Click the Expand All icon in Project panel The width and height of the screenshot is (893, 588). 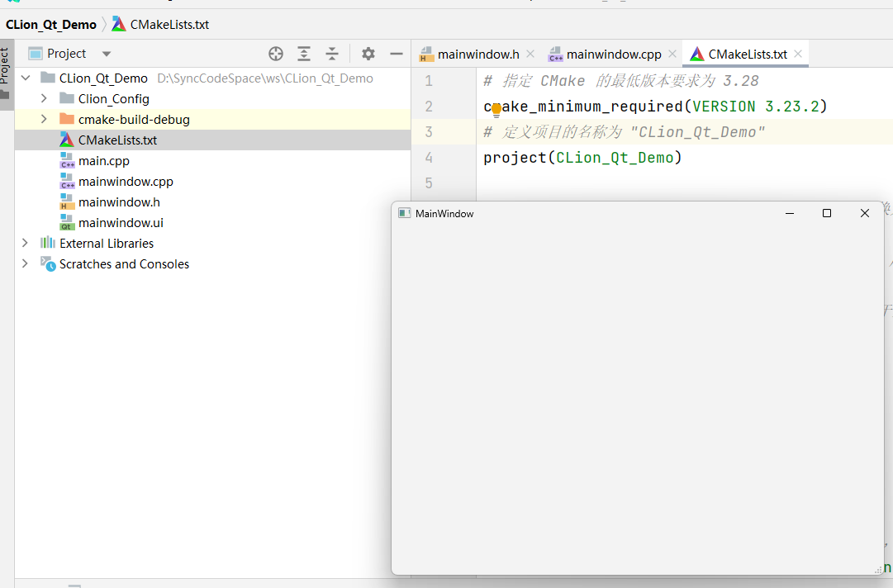(x=304, y=54)
